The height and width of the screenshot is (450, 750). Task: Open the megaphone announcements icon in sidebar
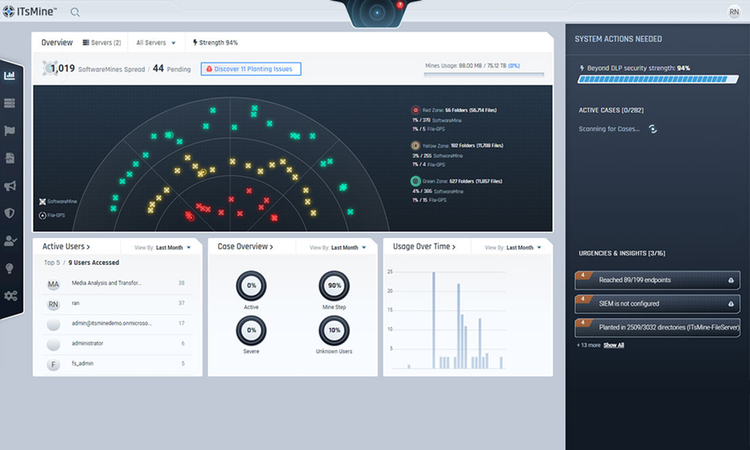(10, 186)
